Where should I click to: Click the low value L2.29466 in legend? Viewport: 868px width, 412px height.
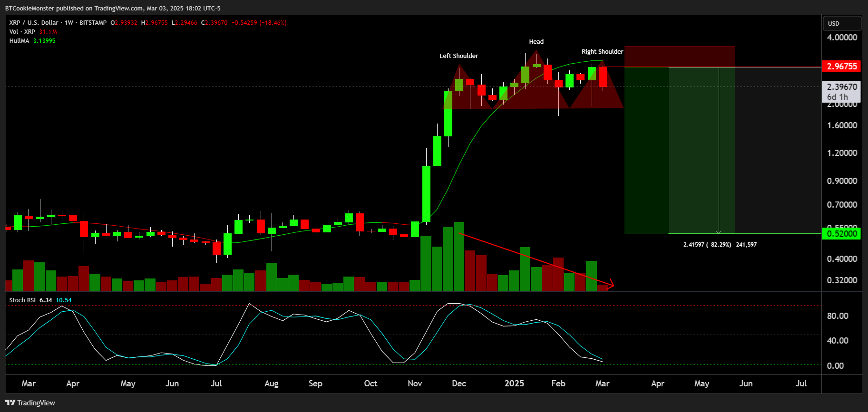pos(185,22)
